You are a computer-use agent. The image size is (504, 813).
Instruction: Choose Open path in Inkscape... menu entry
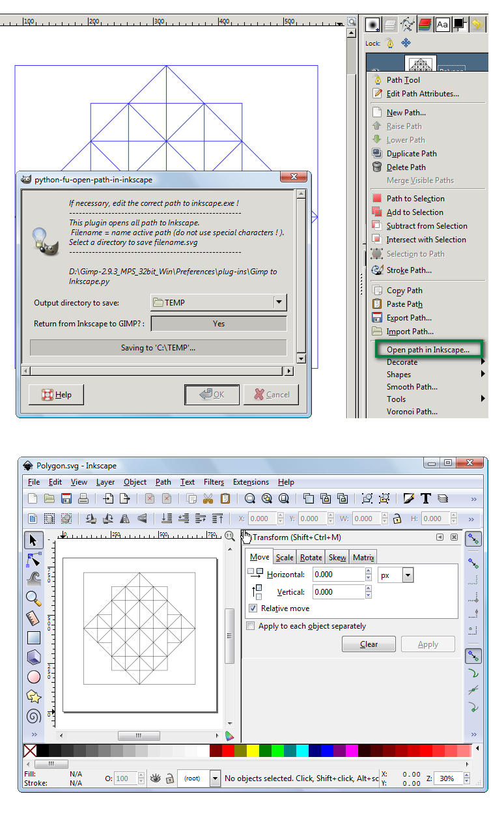click(430, 350)
